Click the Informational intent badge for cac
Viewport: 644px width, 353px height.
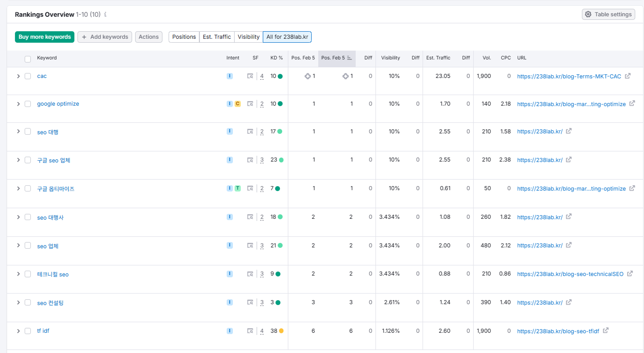click(230, 76)
